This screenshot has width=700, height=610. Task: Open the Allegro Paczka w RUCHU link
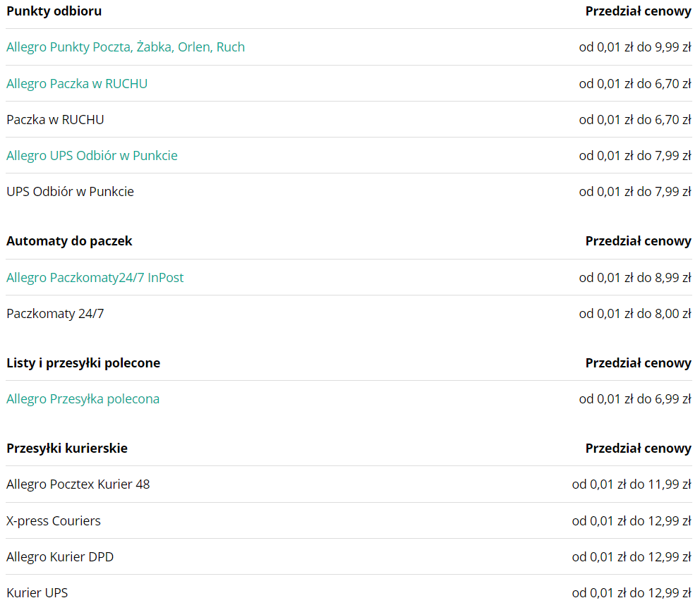[x=77, y=83]
